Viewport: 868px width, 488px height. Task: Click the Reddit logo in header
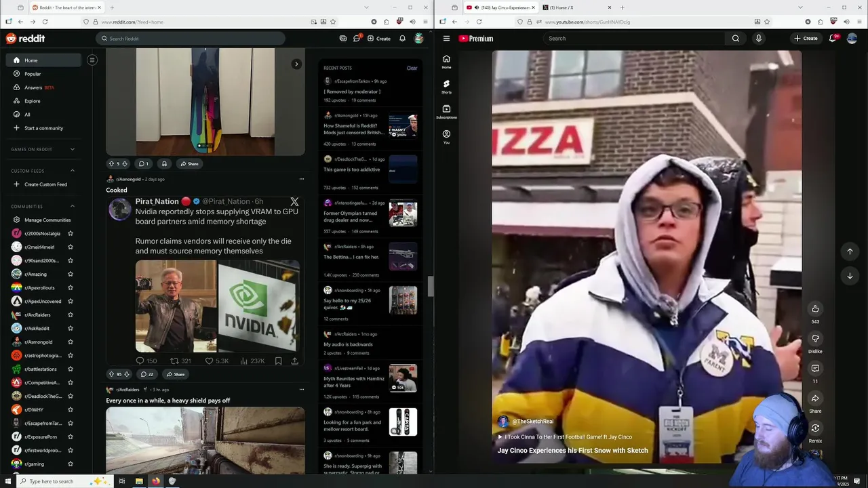tap(25, 39)
